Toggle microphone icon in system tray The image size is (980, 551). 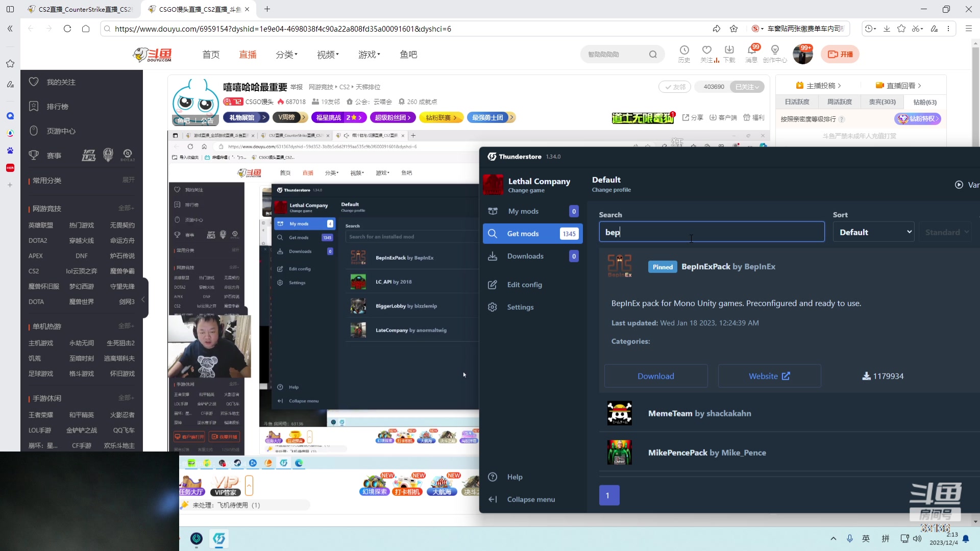[850, 538]
